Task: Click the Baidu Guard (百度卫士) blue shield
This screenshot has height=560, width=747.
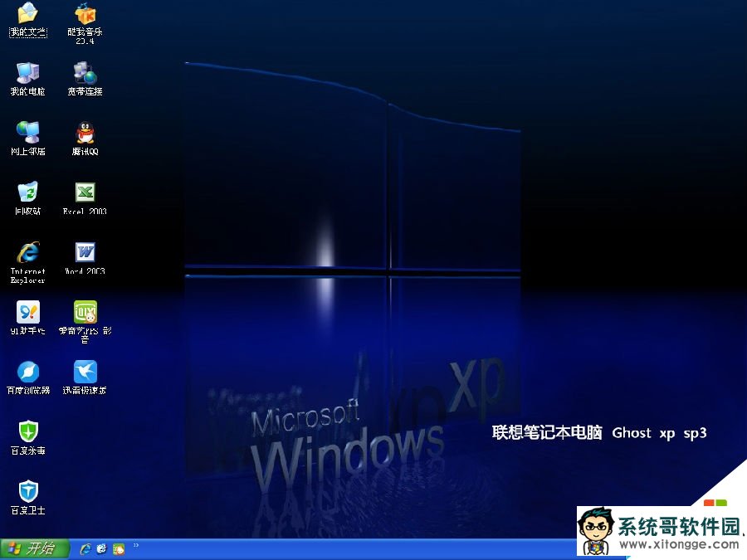Action: [27, 491]
